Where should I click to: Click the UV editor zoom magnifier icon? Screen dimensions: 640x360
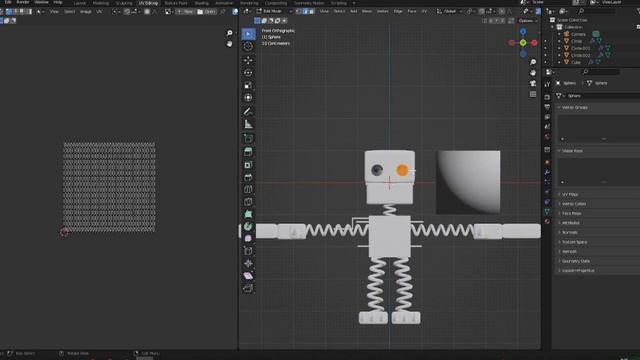pyautogui.click(x=229, y=33)
